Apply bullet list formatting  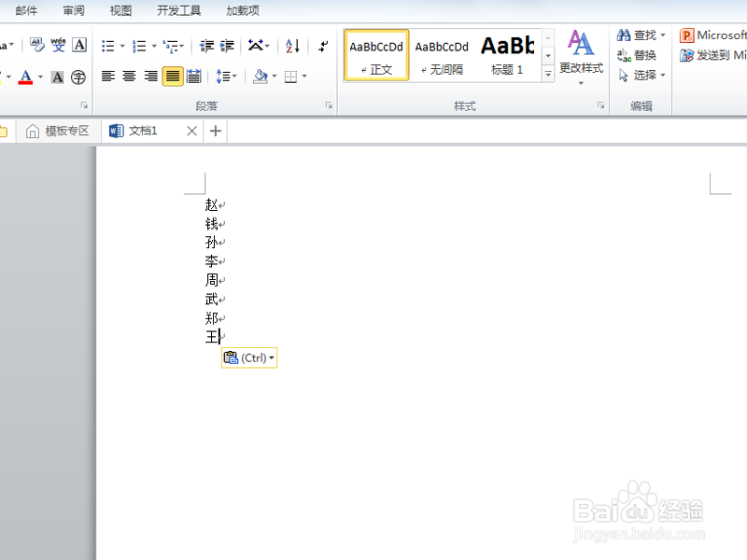pyautogui.click(x=108, y=46)
